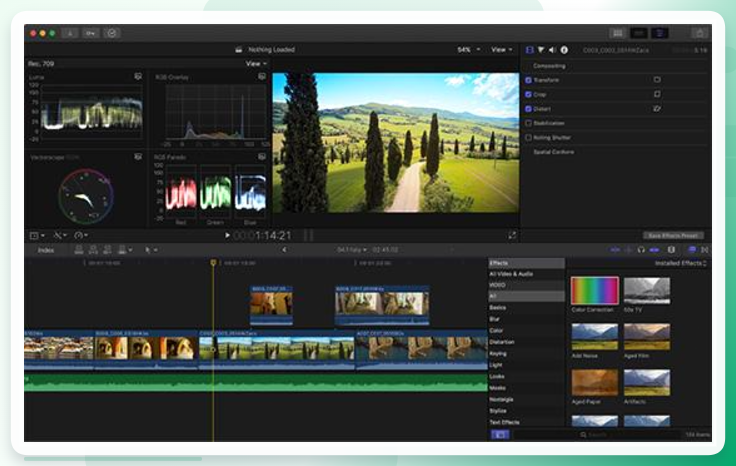Click Distort onscreen controls icon

click(657, 108)
